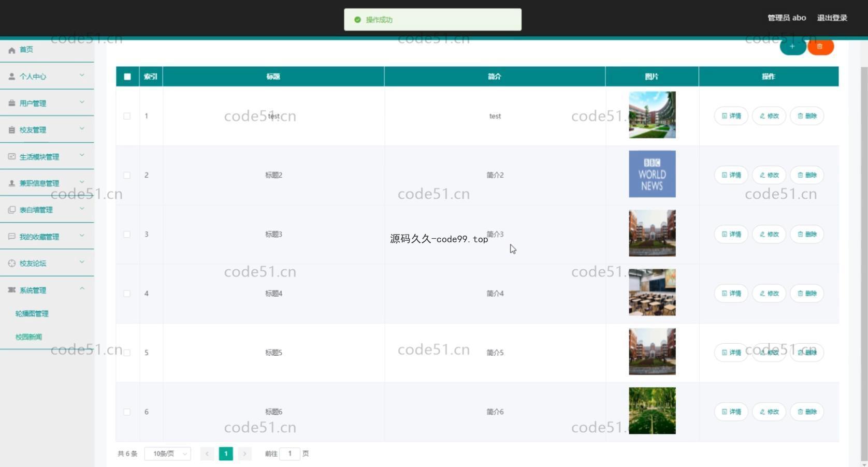Click the icon beside 系统管理
Viewport: 868px width, 467px height.
tap(12, 290)
